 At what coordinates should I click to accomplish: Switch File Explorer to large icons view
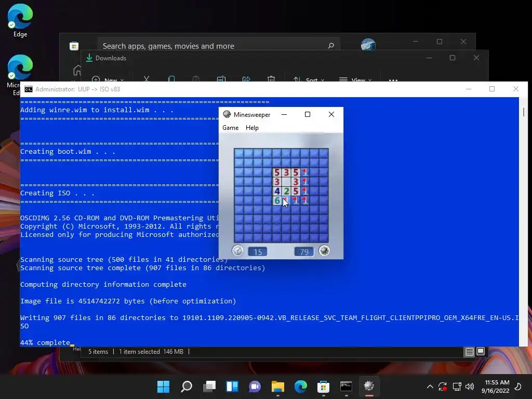(x=481, y=352)
